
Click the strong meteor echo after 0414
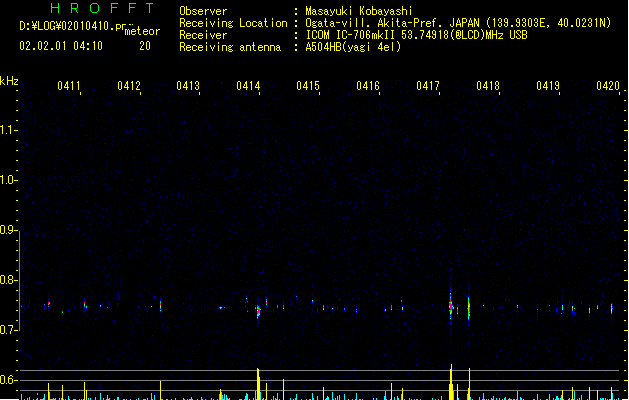(258, 311)
